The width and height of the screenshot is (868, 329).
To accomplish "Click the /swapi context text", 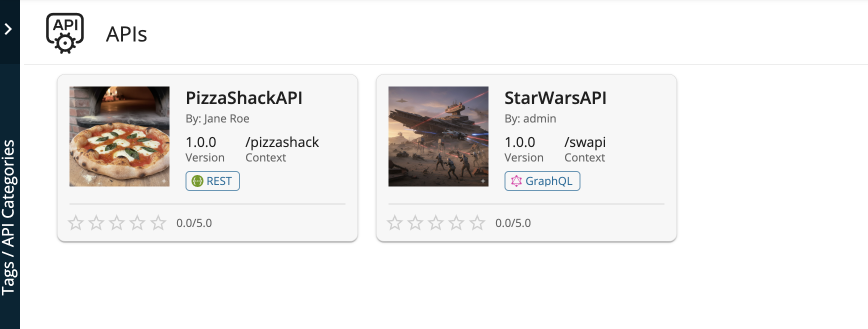I will (x=585, y=142).
